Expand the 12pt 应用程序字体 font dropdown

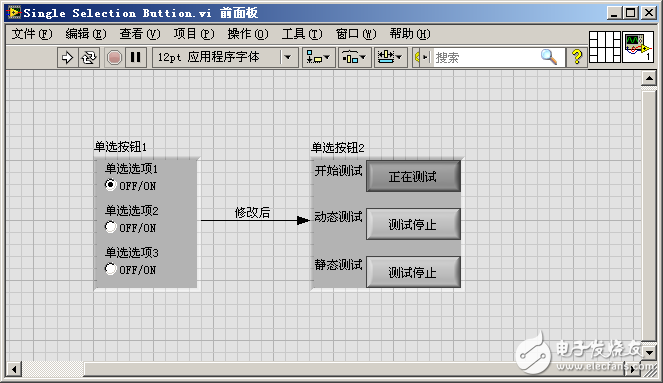point(288,57)
